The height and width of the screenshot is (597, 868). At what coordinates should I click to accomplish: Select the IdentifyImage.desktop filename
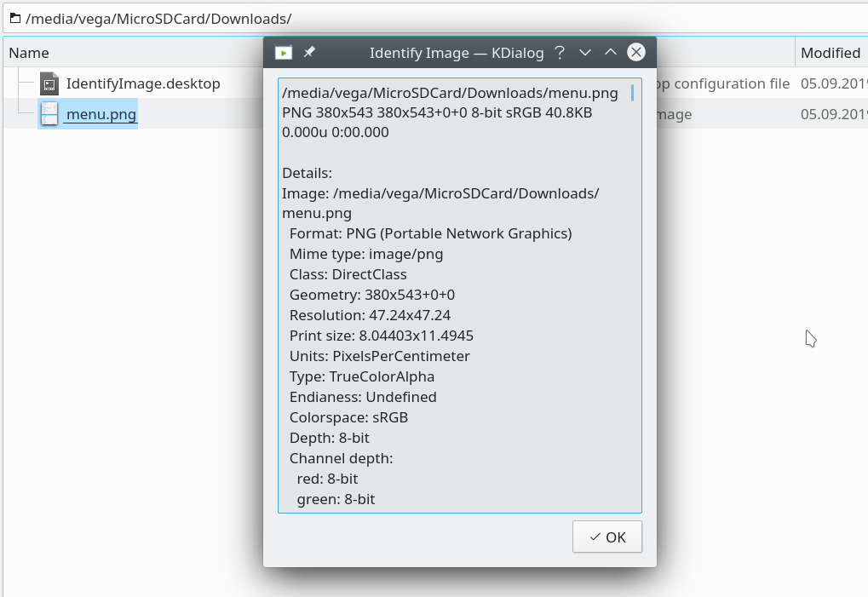(x=143, y=83)
